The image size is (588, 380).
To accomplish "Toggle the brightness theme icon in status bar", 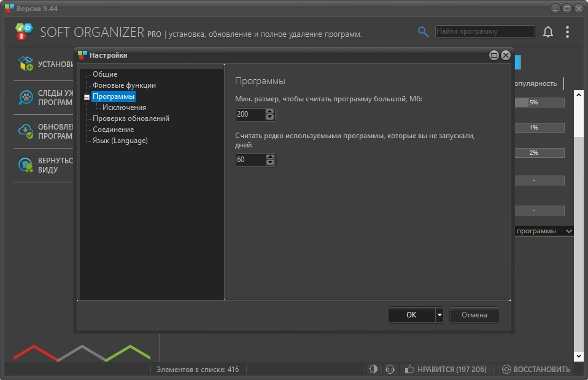I will pyautogui.click(x=374, y=369).
